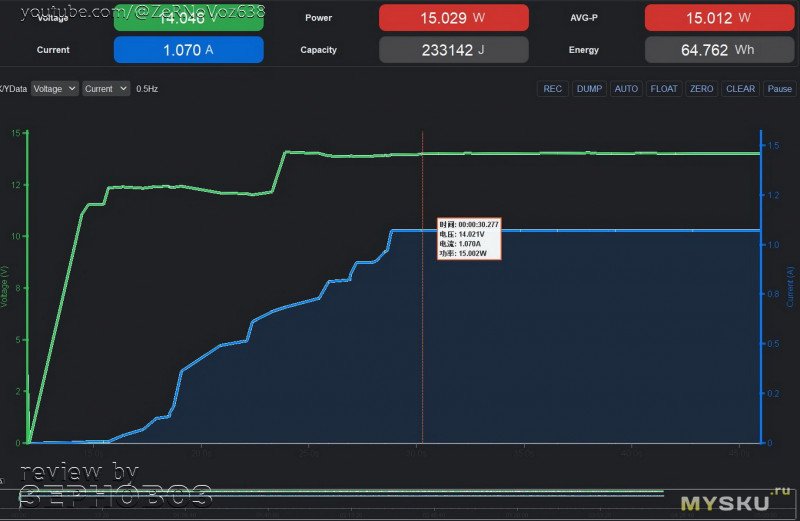This screenshot has width=800, height=521.
Task: Click the bottom overview timeline strip
Action: point(400,492)
